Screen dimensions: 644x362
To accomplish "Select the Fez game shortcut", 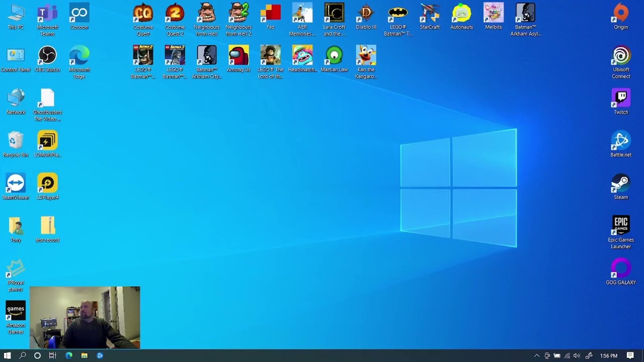I will pyautogui.click(x=270, y=17).
